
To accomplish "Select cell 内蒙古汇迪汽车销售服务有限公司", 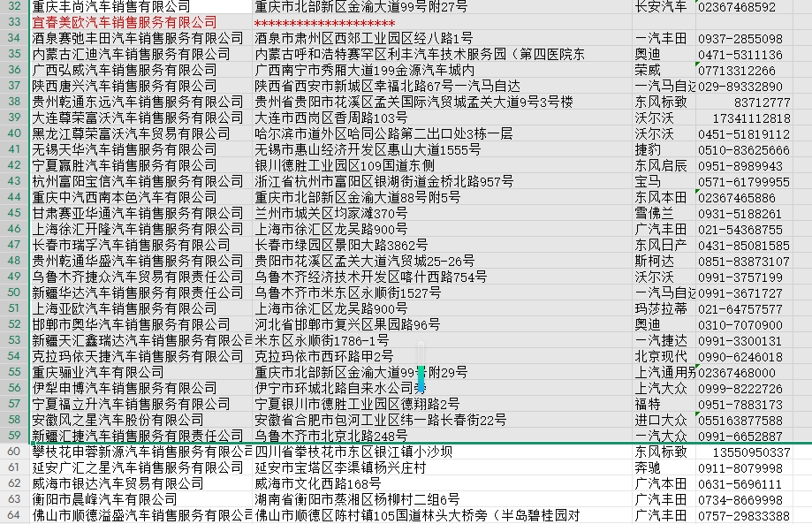I will [140, 55].
